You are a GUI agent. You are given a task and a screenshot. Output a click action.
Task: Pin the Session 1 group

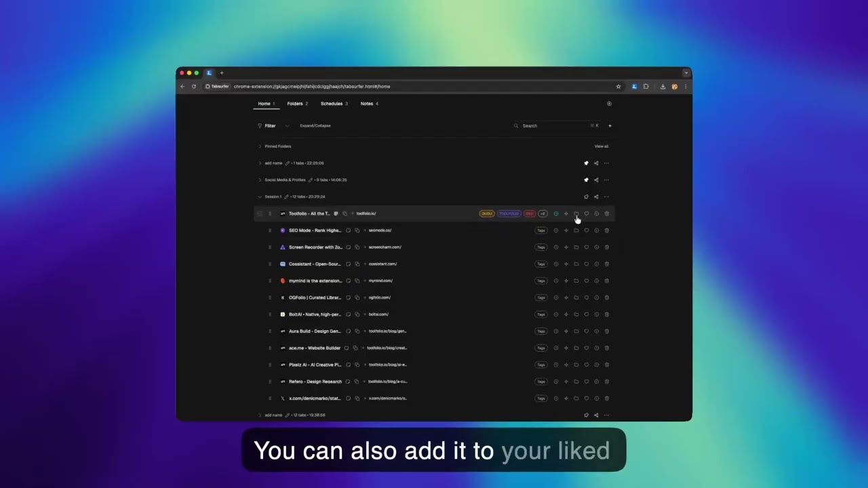[586, 197]
